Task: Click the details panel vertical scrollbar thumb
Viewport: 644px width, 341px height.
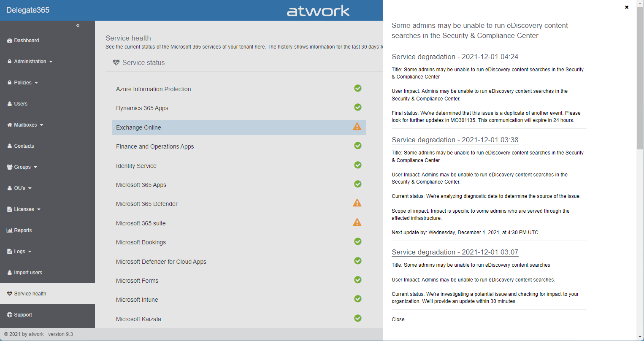Action: click(x=640, y=78)
